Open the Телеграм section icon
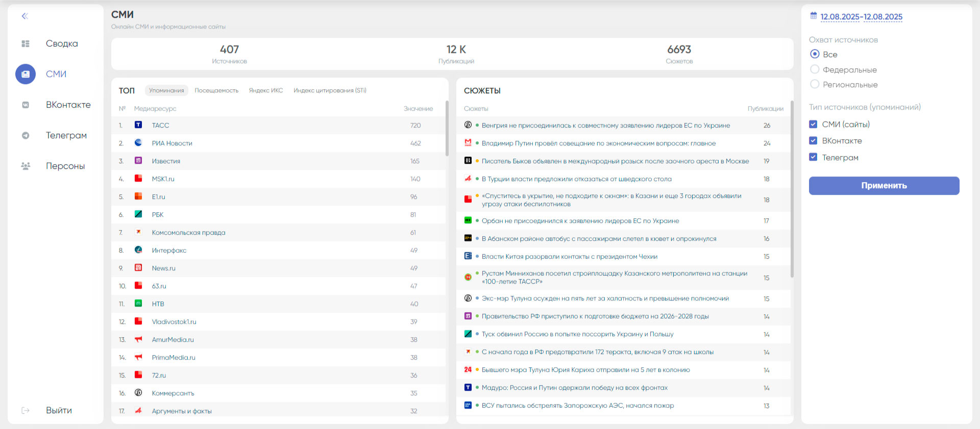Screen dimensions: 980x429 [26, 136]
